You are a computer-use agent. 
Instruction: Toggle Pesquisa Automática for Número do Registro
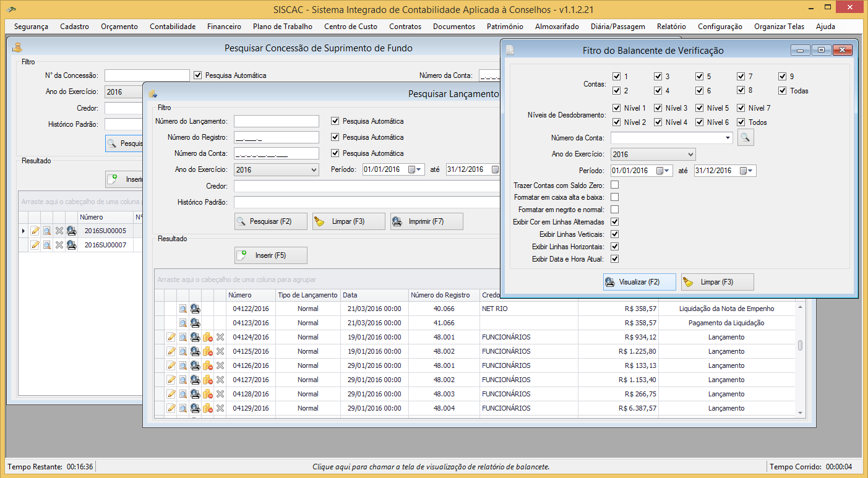pyautogui.click(x=335, y=137)
